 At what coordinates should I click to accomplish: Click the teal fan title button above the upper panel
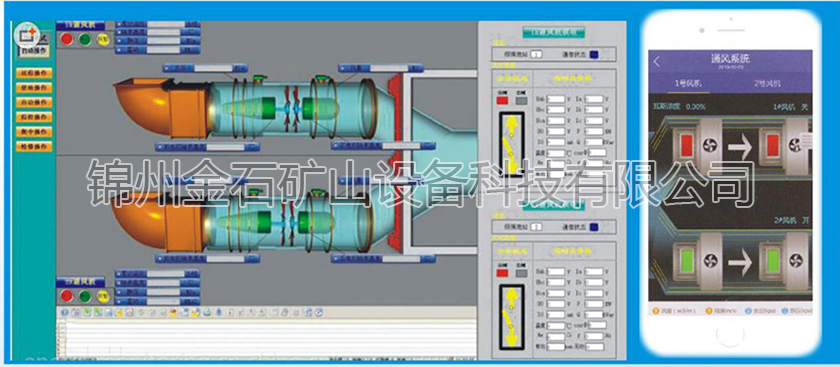(x=553, y=33)
